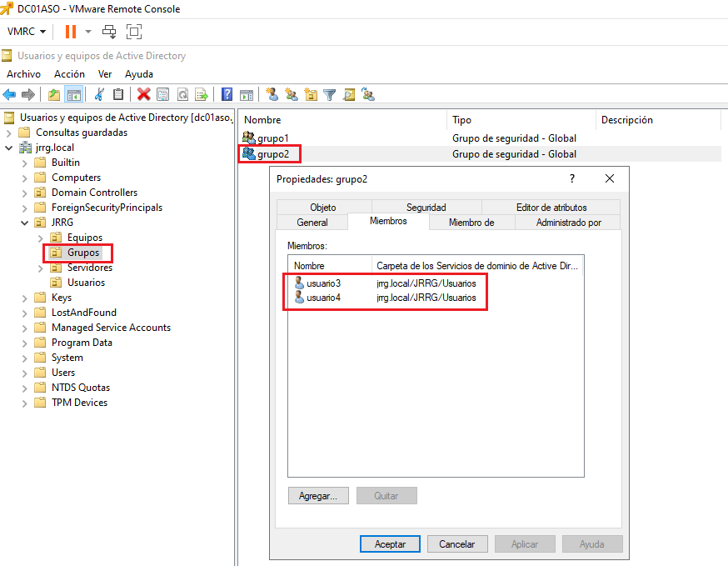Image resolution: width=728 pixels, height=566 pixels.
Task: Click send Ctrl+Alt+Del VMRC icon
Action: [x=110, y=32]
